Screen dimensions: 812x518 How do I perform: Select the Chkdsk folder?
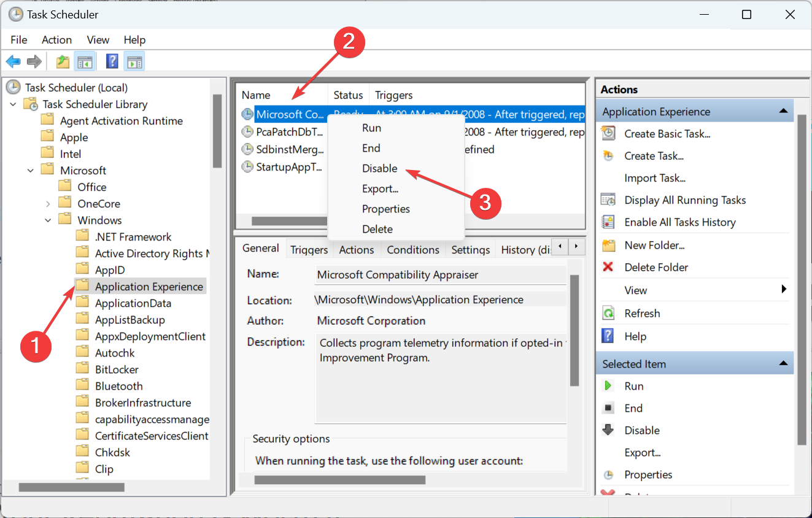[x=113, y=452]
